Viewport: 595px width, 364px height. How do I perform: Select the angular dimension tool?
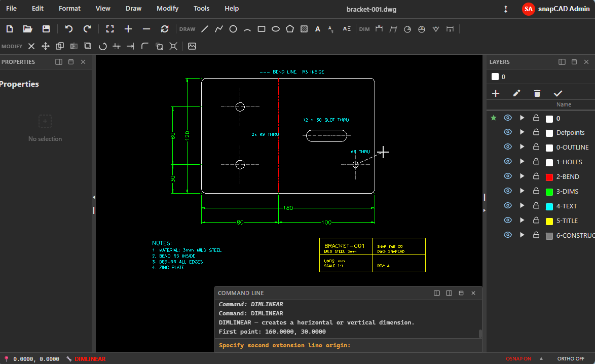pos(436,29)
